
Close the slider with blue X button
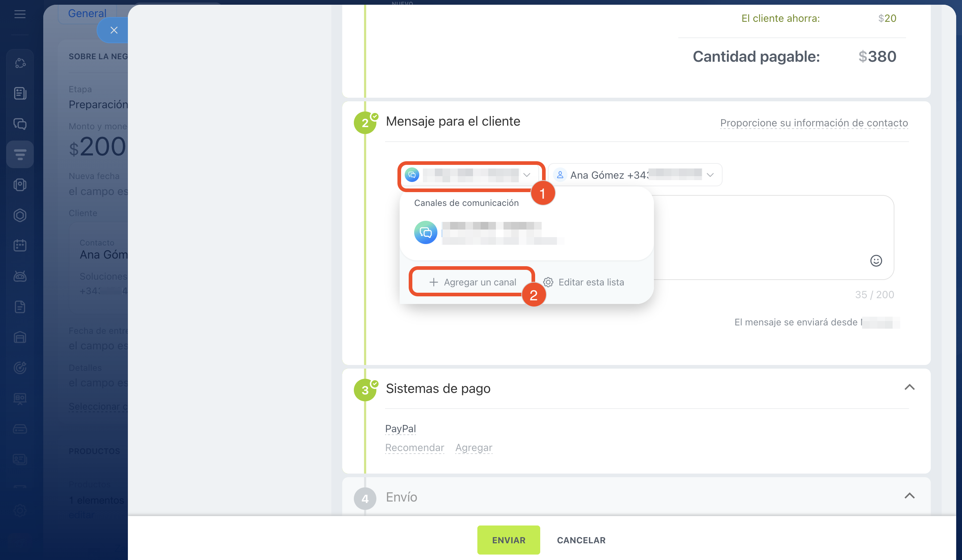(x=114, y=30)
